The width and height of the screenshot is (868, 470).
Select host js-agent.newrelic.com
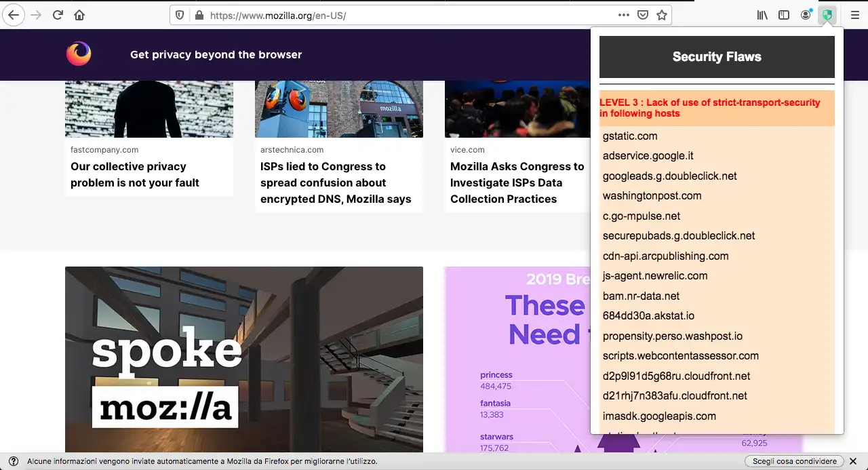[655, 276]
